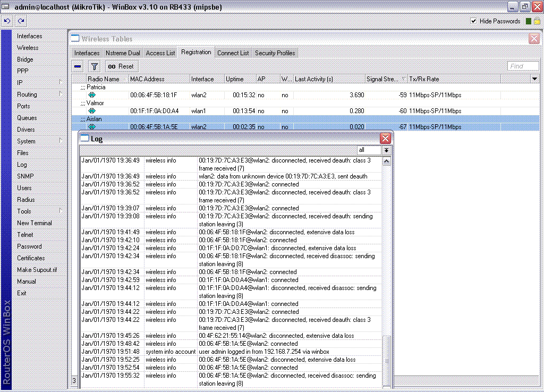Open Users in the sidebar menu

(24, 188)
